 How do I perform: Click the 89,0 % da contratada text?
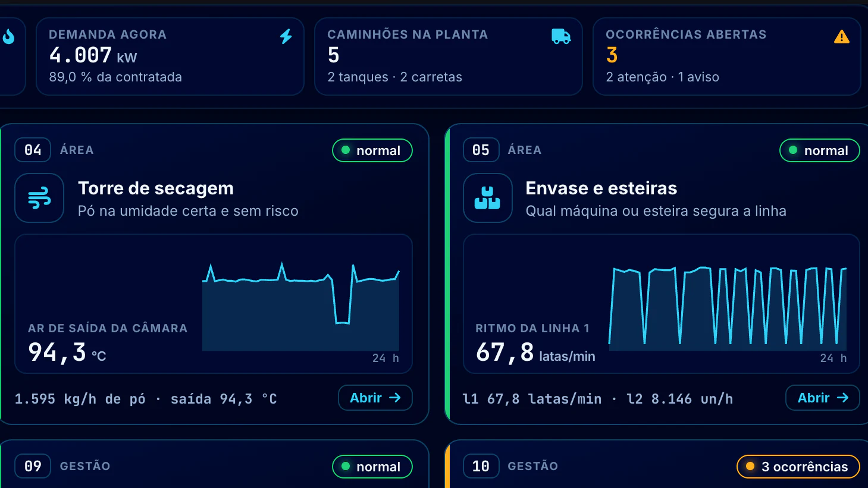click(115, 77)
